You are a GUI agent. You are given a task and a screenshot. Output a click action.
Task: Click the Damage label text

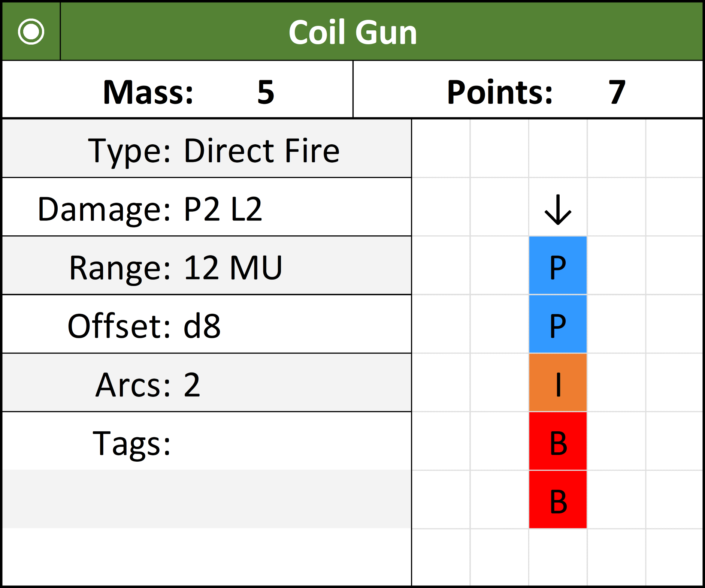click(x=104, y=209)
